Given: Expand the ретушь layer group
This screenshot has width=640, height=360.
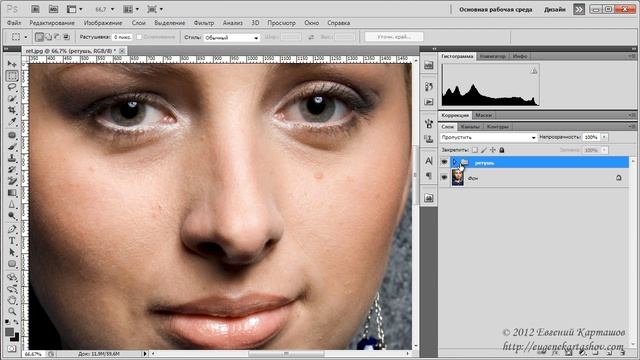Looking at the screenshot, I should (x=455, y=162).
